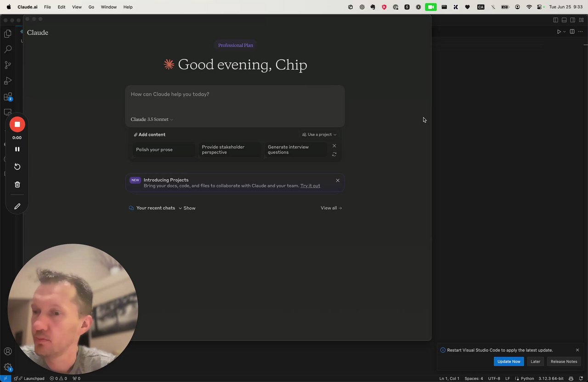
Task: Show your recent chats
Action: (187, 208)
